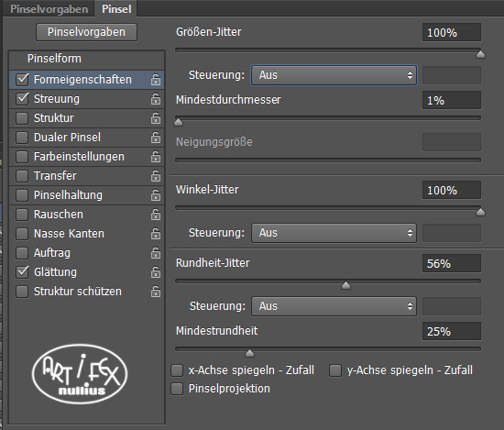The width and height of the screenshot is (504, 430).
Task: Click the Pinselvorgaben button
Action: click(x=86, y=32)
